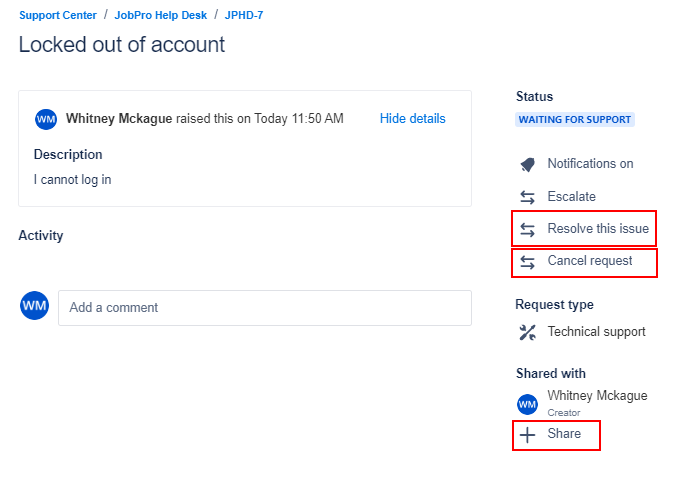
Task: Click the Notifications bell icon
Action: point(527,164)
